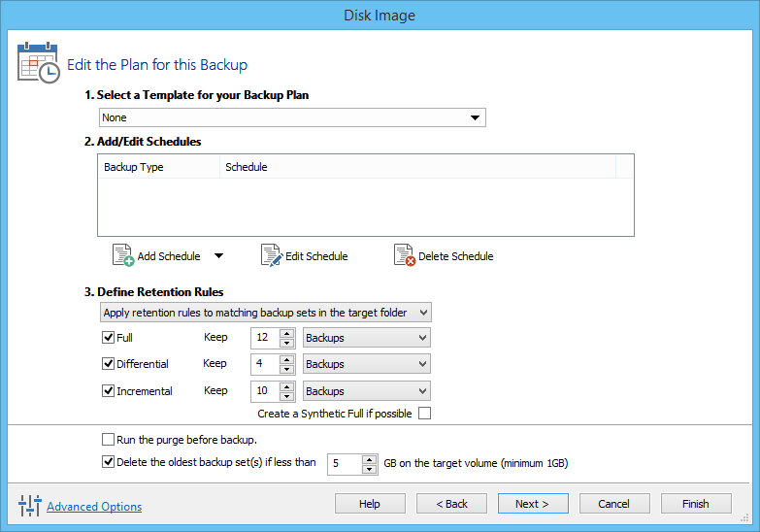This screenshot has width=760, height=532.
Task: Enable Run the purge before backup
Action: pos(108,440)
